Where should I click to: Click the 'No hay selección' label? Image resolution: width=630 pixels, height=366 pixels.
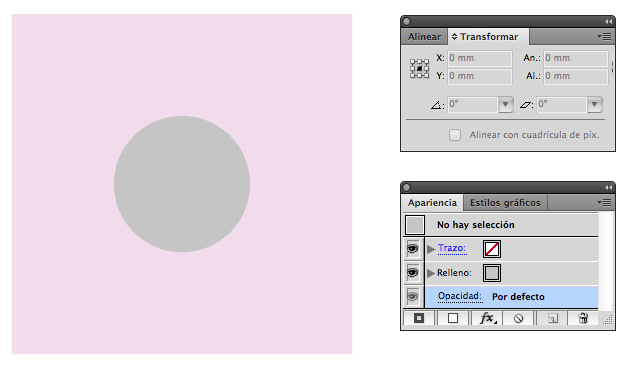click(x=476, y=225)
